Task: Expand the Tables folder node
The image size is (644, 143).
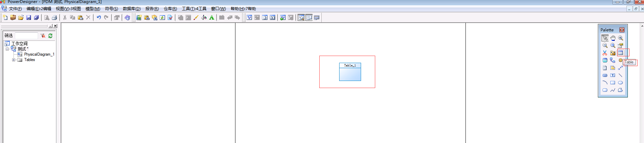Action: (x=13, y=60)
